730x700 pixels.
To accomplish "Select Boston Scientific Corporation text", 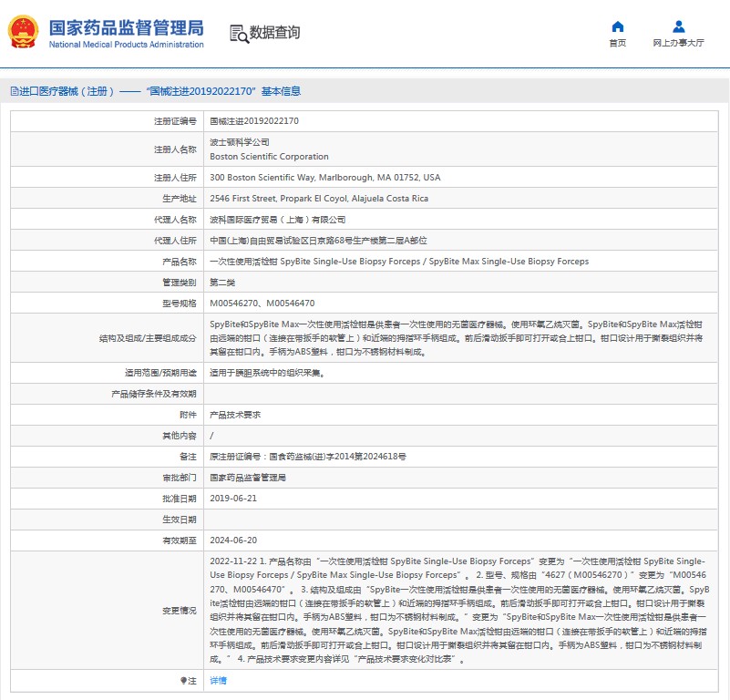I will point(269,157).
